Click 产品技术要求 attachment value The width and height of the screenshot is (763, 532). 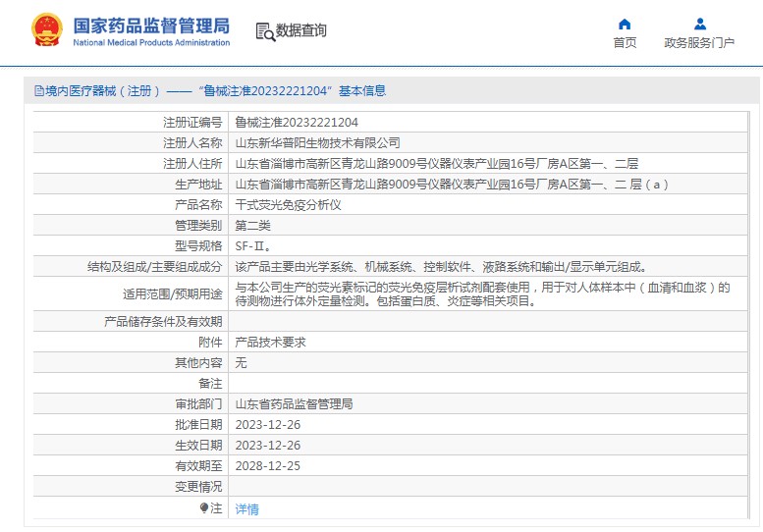[270, 342]
